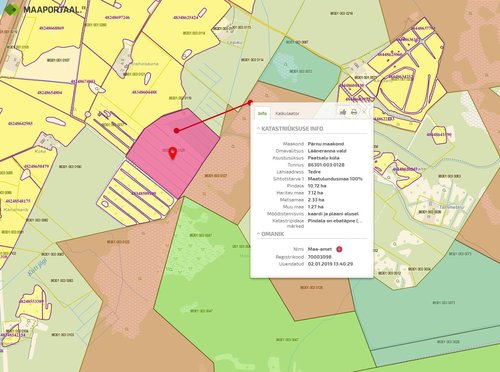Click the printer icon in info popup
Image resolution: width=500 pixels, height=372 pixels.
tap(354, 112)
